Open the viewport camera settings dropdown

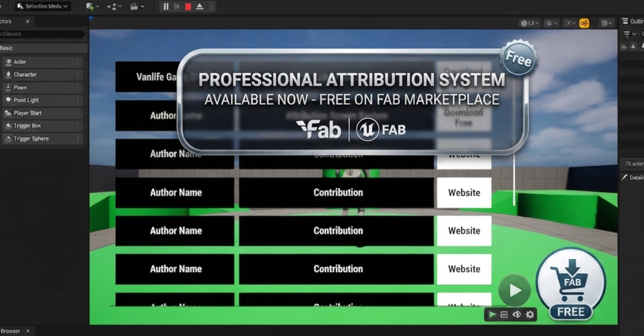coord(606,23)
